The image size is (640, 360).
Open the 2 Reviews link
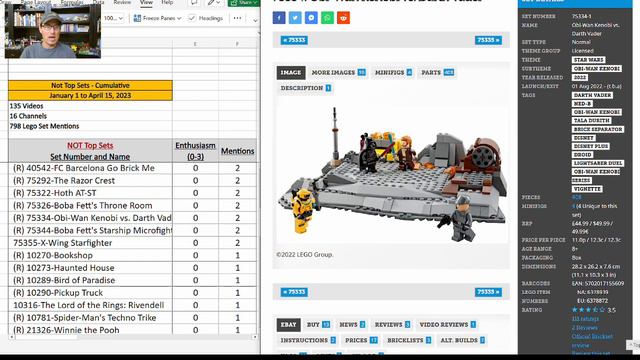pos(584,328)
